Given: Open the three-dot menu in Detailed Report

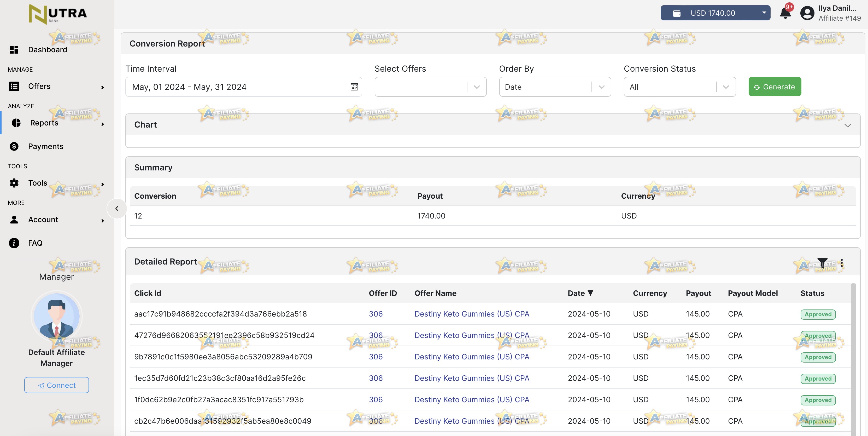Looking at the screenshot, I should point(842,263).
